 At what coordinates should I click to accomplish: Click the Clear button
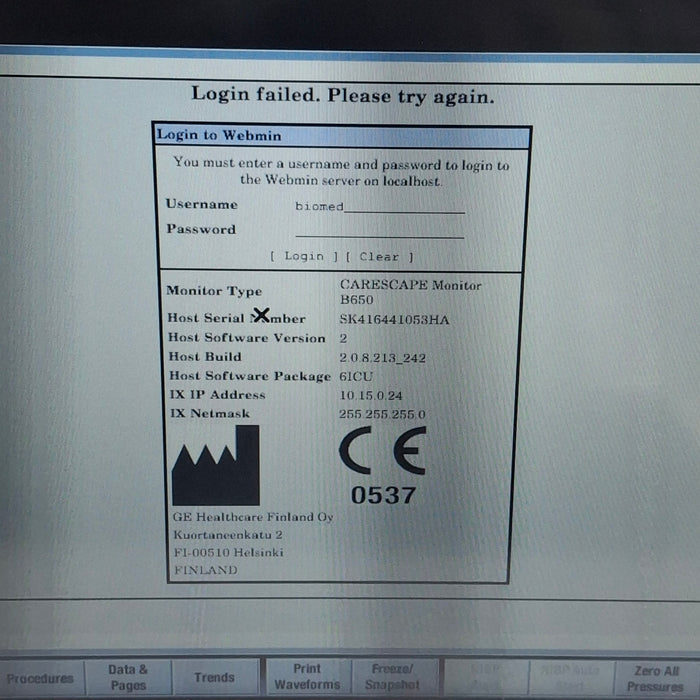pos(379,257)
